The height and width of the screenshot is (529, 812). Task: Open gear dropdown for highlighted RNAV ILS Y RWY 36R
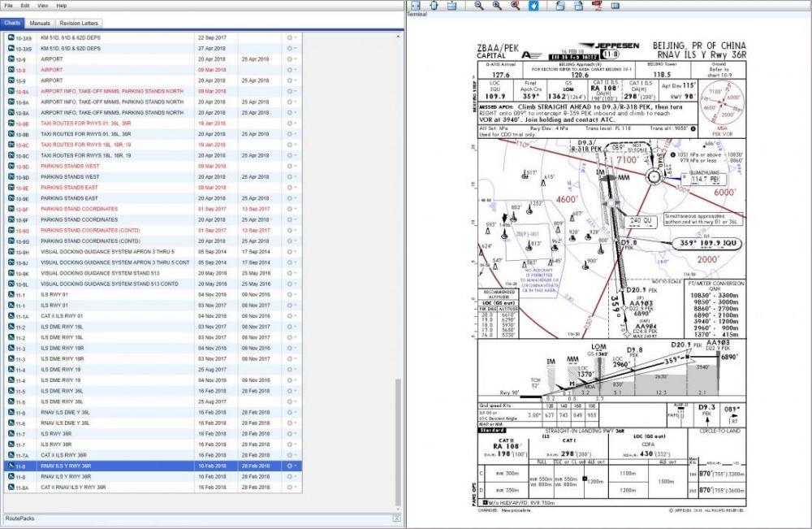[292, 466]
